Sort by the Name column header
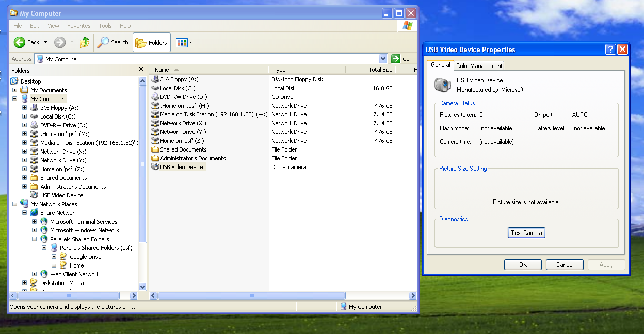Image resolution: width=644 pixels, height=334 pixels. coord(209,70)
